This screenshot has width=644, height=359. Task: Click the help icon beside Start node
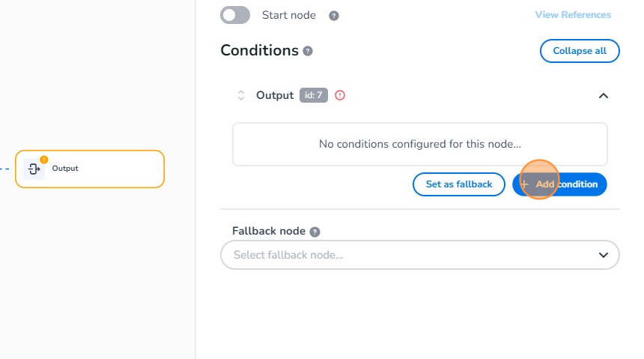334,16
